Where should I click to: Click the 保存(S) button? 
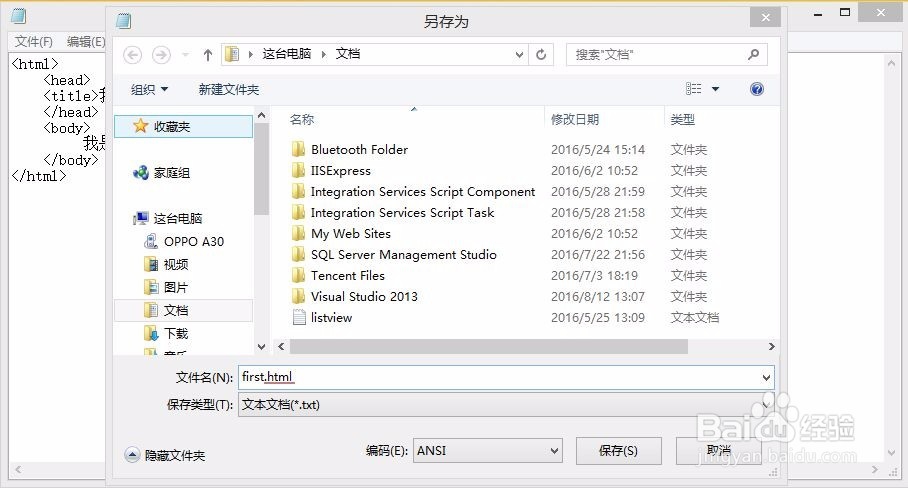click(x=618, y=450)
